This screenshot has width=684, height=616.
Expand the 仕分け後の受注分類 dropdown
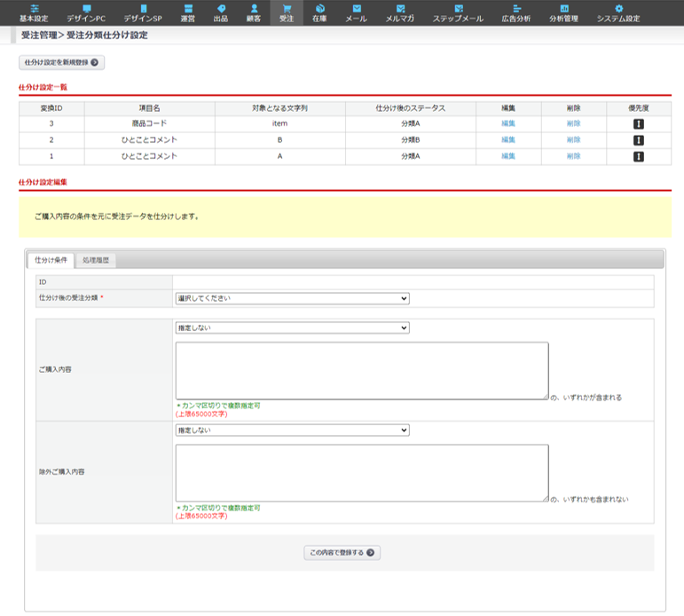tap(292, 298)
